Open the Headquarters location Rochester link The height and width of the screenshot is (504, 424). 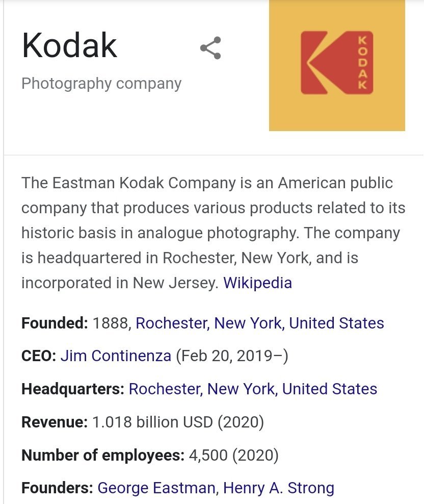253,389
